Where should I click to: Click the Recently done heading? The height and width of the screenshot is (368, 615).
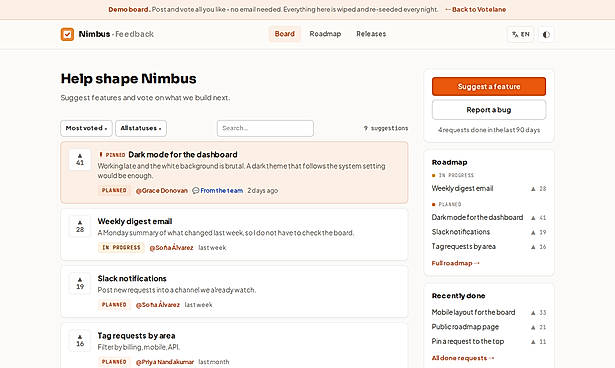459,296
